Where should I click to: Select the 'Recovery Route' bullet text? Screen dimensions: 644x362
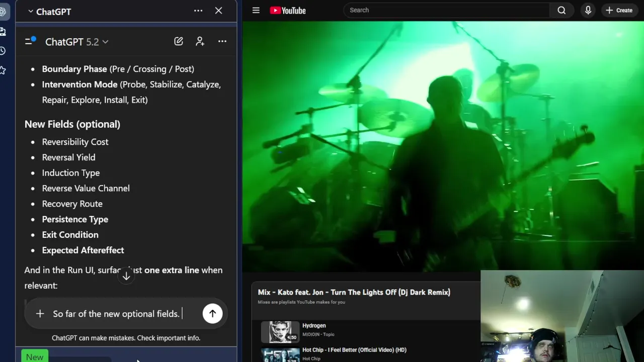tap(72, 204)
